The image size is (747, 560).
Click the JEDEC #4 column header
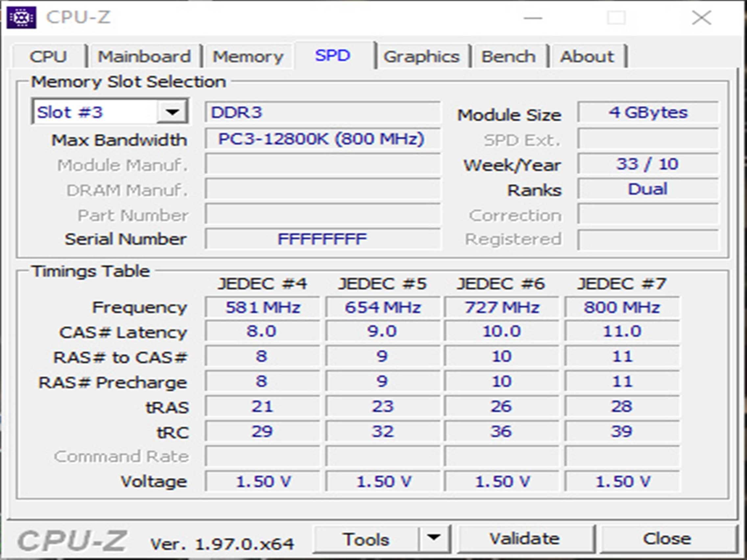pyautogui.click(x=262, y=284)
